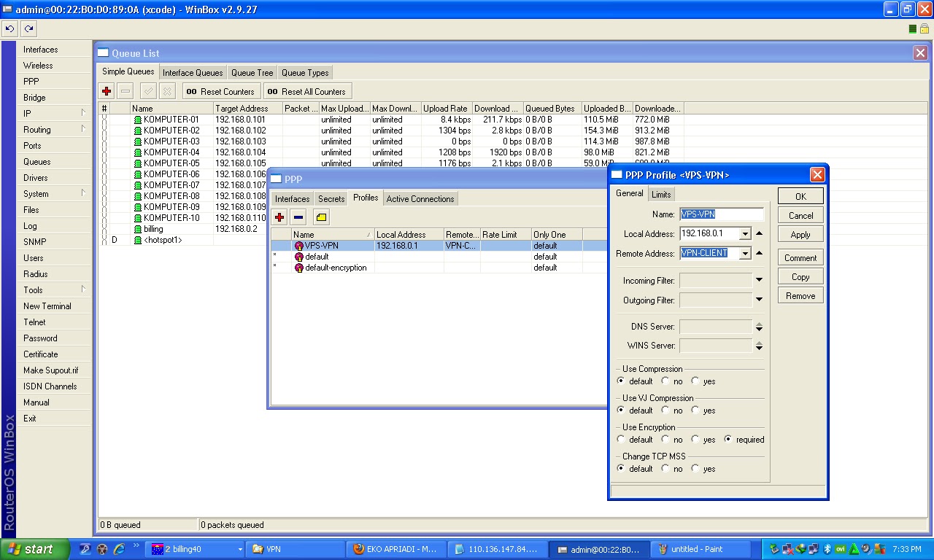The image size is (934, 560).
Task: Open Firefox window EKO APRIADI from taskbar
Action: coord(395,549)
